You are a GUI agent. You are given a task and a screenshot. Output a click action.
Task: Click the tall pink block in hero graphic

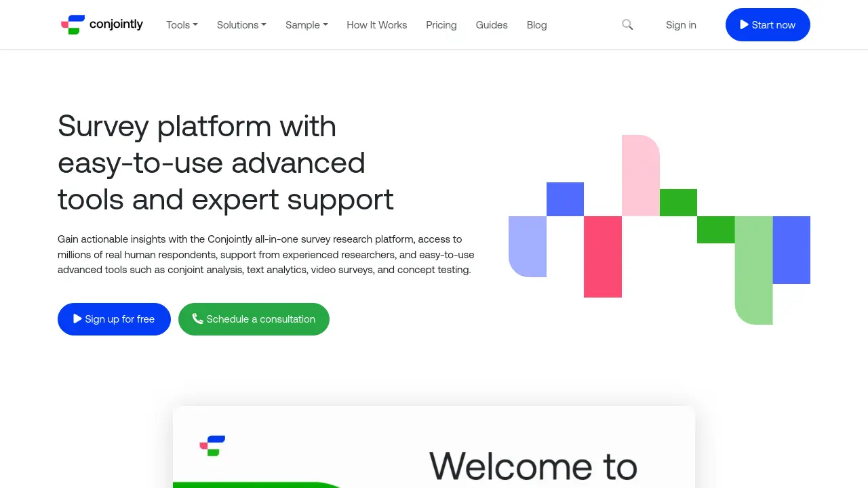click(640, 175)
